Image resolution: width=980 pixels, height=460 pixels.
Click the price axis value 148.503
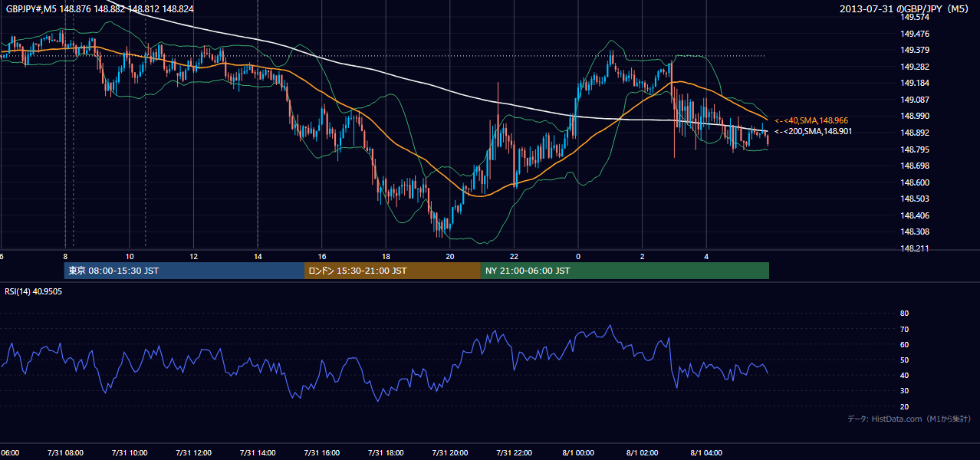(916, 199)
